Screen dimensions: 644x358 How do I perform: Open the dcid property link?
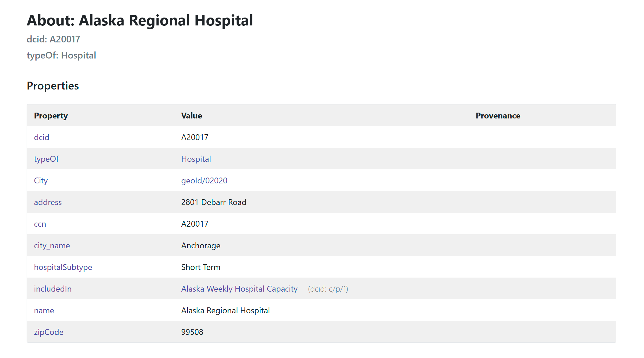coord(42,137)
